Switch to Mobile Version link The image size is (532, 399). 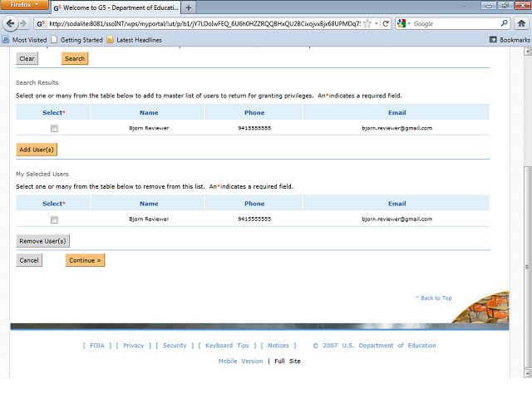point(240,361)
